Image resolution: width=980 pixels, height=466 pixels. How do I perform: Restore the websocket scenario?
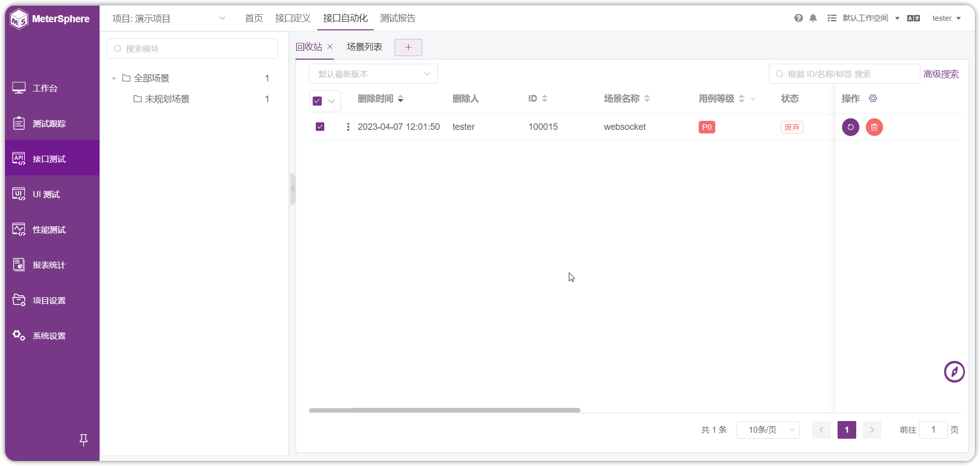pyautogui.click(x=851, y=127)
